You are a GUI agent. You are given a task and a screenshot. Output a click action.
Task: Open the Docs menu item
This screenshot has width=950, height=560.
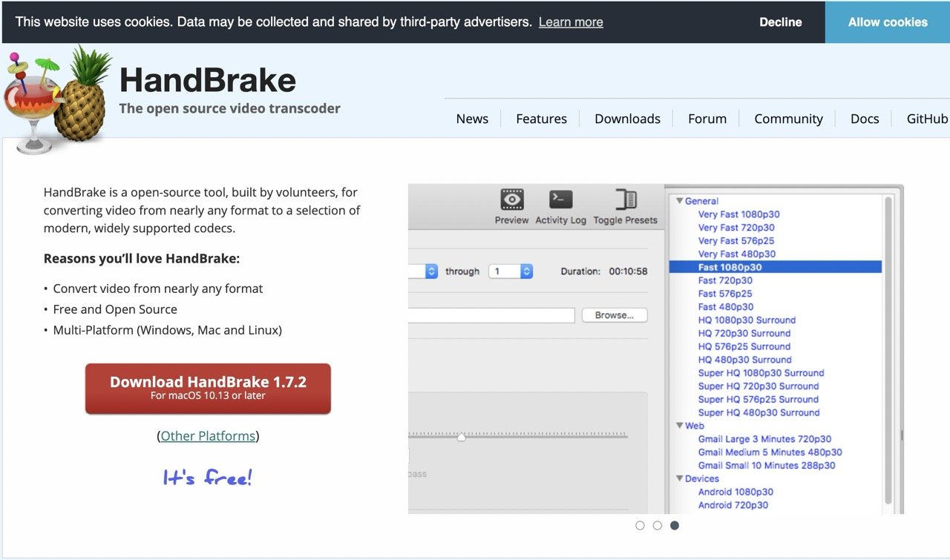[x=864, y=118]
